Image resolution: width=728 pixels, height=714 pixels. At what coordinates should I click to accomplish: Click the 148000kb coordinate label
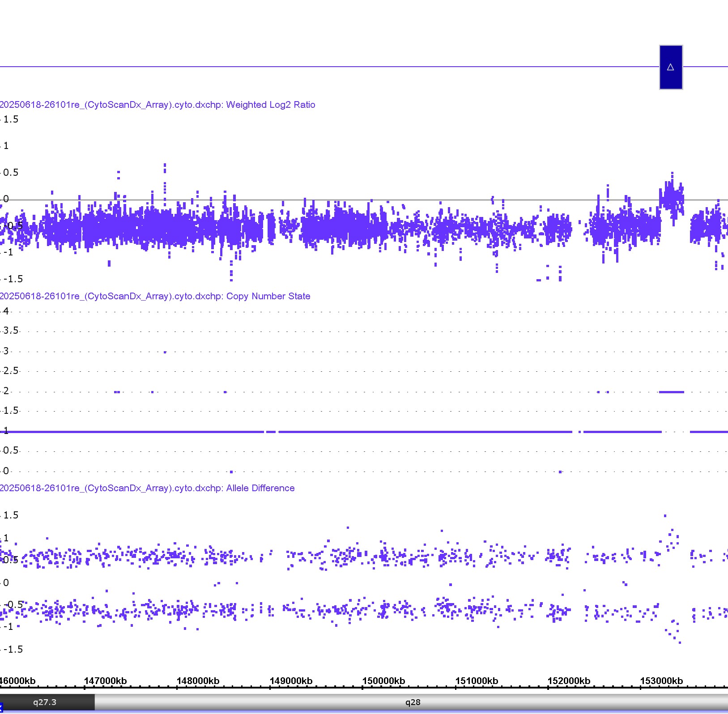pos(198,681)
